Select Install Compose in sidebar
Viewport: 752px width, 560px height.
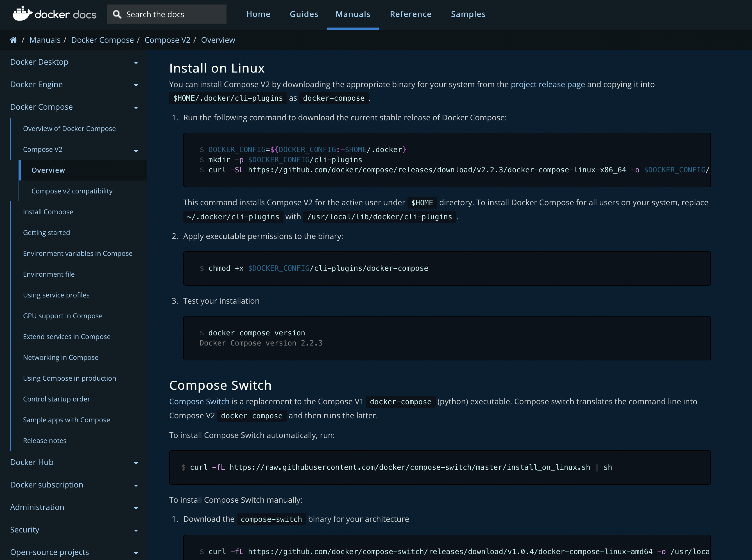(x=48, y=211)
